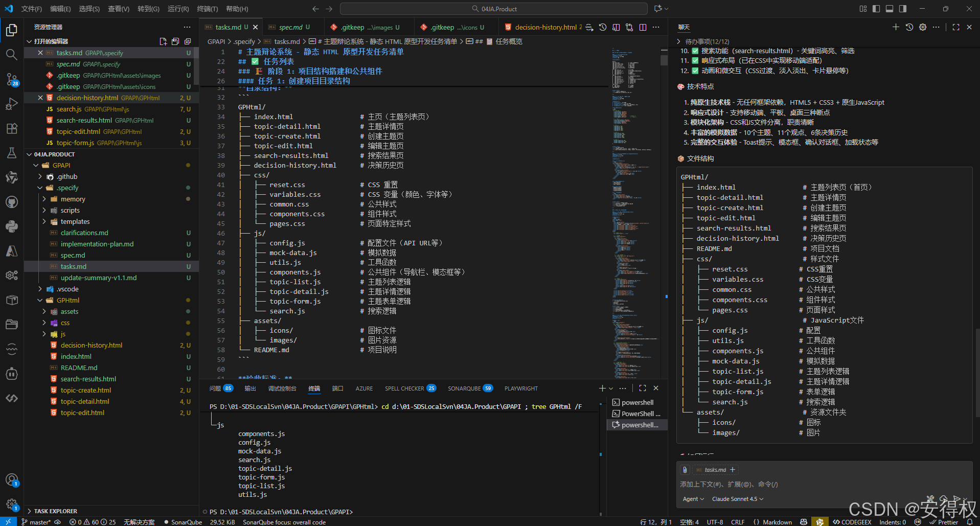Toggle secondary side bar layout icon
This screenshot has width=980, height=526.
[x=903, y=9]
